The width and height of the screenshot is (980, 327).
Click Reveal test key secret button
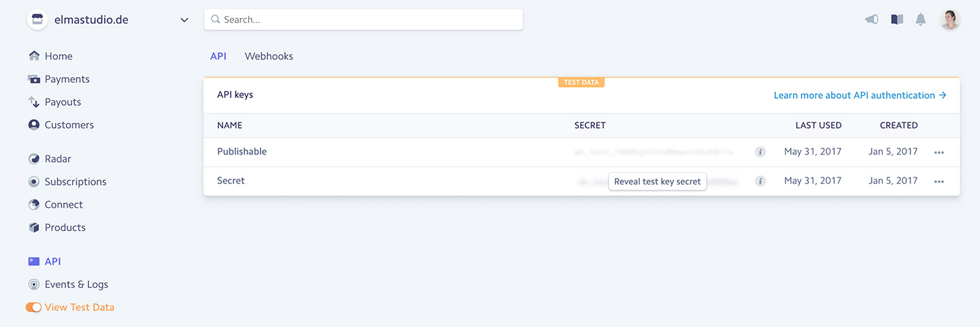click(x=658, y=182)
